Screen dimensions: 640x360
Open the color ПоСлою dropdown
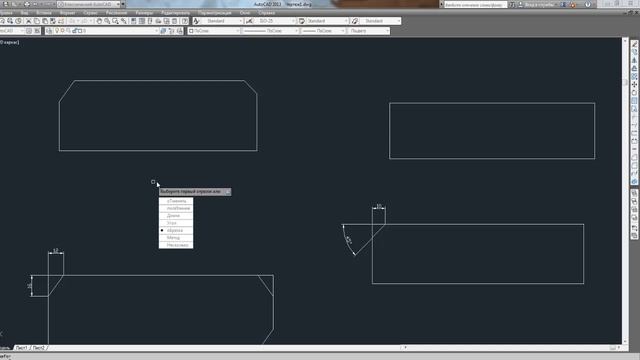[x=214, y=31]
